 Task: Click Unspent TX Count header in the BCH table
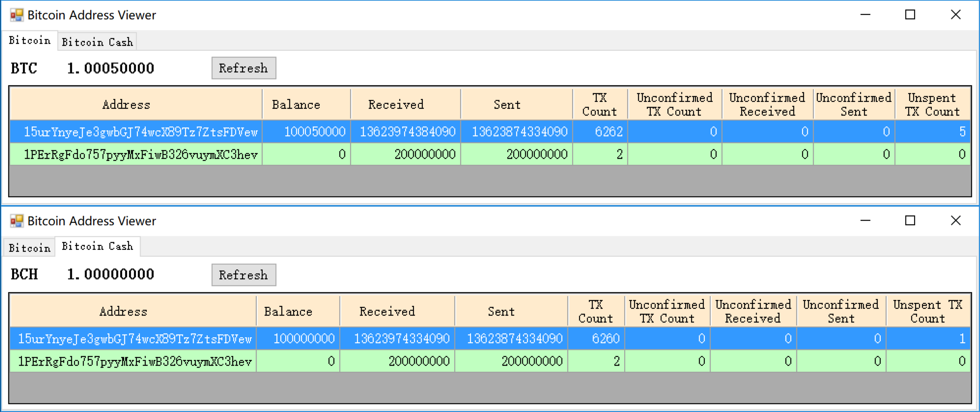tap(928, 311)
